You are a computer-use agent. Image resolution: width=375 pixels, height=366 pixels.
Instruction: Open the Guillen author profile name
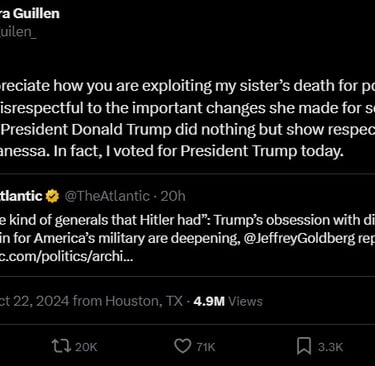(30, 14)
